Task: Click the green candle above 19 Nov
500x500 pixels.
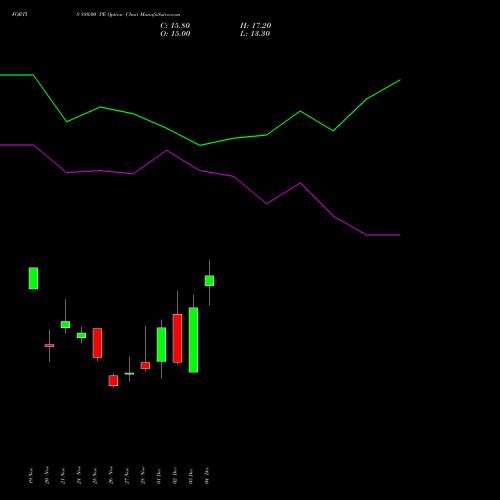Action: point(33,278)
